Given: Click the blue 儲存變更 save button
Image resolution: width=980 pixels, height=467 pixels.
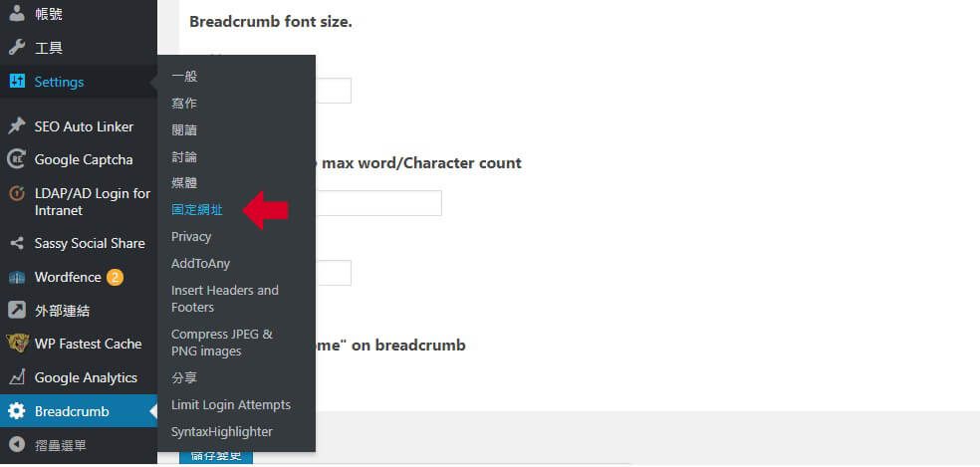Looking at the screenshot, I should (x=216, y=456).
